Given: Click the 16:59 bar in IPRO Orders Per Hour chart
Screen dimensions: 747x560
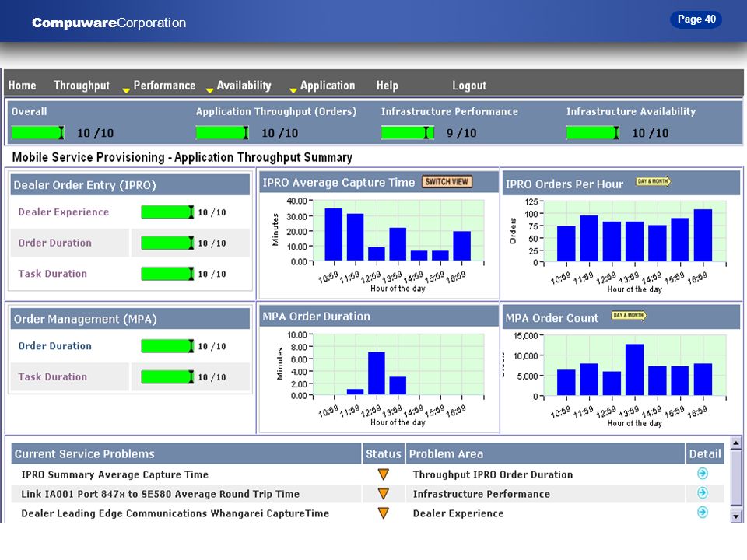Looking at the screenshot, I should click(703, 235).
